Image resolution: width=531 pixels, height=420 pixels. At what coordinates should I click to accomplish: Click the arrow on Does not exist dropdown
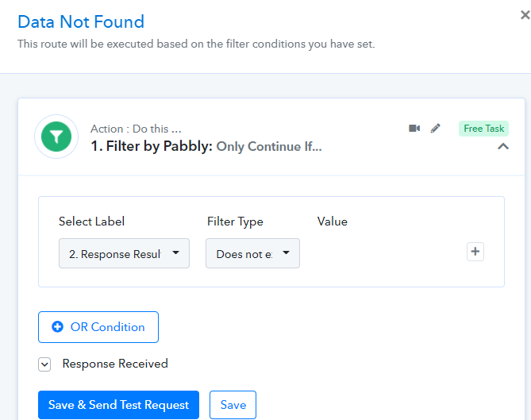tap(286, 253)
